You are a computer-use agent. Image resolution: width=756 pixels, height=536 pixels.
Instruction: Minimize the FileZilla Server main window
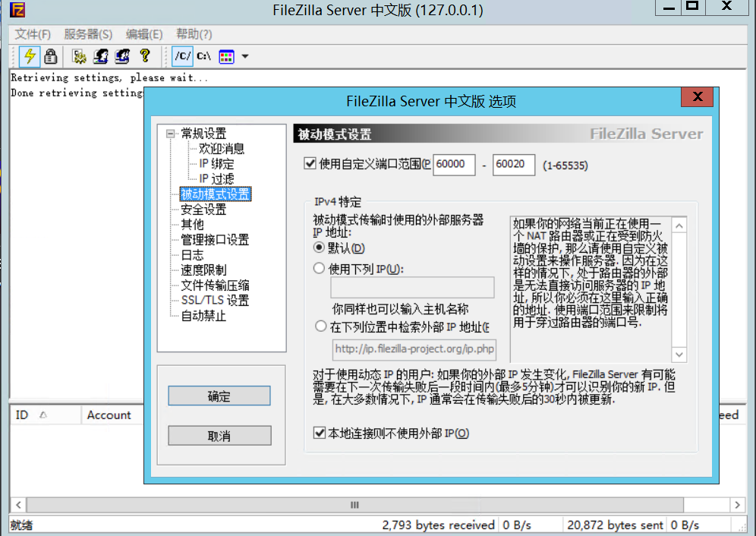(x=668, y=8)
